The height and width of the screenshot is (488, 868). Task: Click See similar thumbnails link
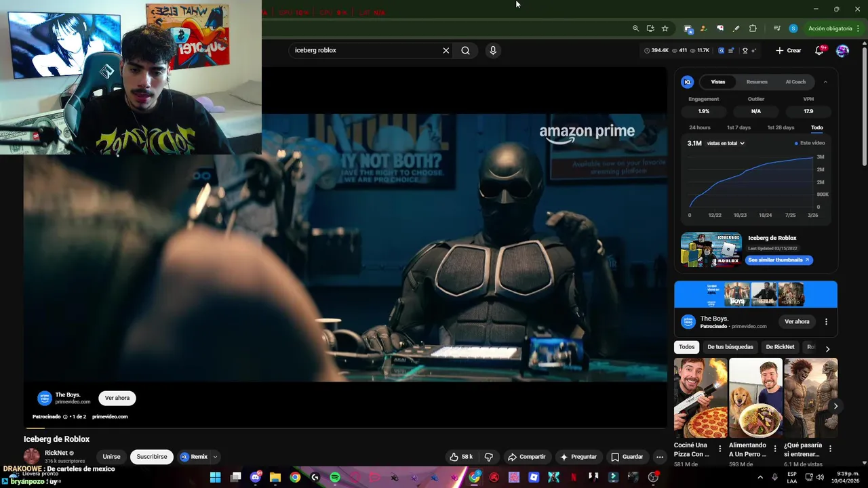point(779,260)
